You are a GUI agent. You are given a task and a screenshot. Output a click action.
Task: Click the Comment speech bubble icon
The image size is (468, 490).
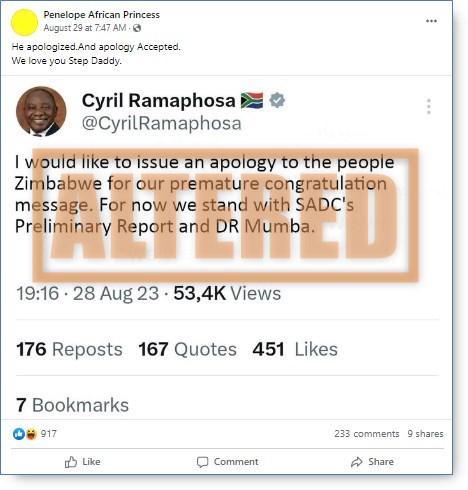pos(202,462)
